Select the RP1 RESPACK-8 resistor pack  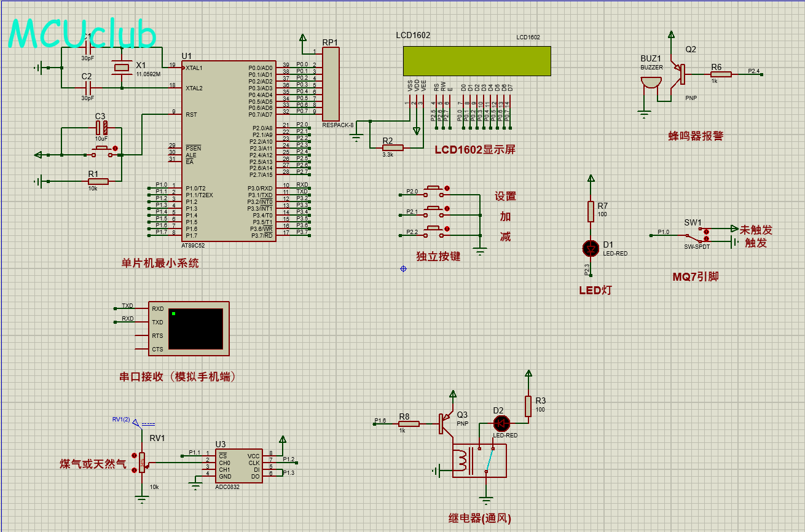[331, 84]
